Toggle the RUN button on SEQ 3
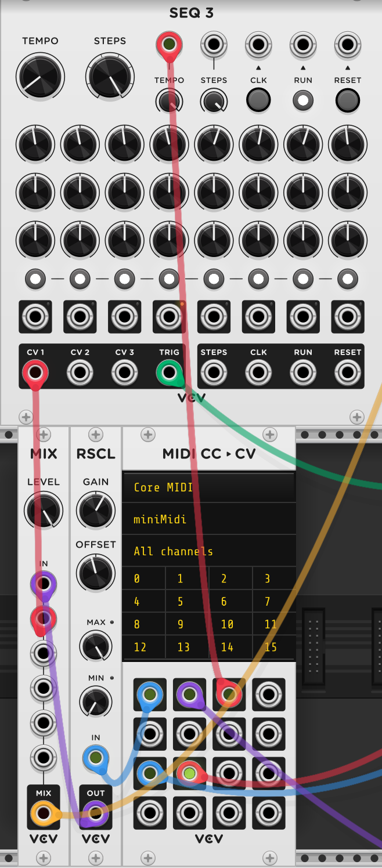The width and height of the screenshot is (382, 868). coord(302,100)
